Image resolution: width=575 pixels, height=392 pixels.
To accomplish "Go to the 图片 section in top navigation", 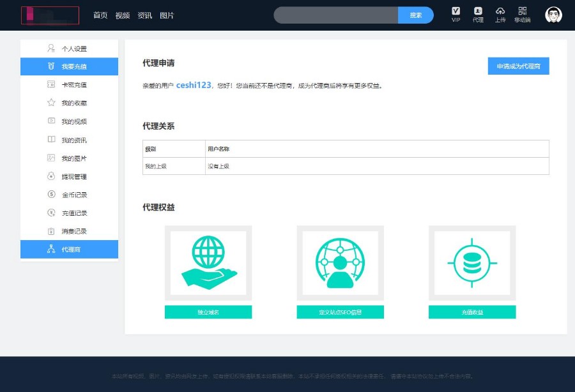I will 167,15.
